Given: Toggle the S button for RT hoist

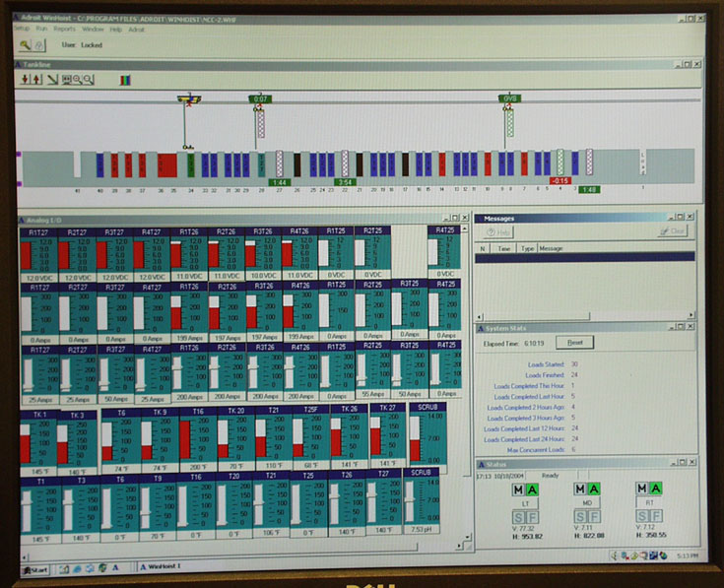Looking at the screenshot, I should tap(641, 515).
